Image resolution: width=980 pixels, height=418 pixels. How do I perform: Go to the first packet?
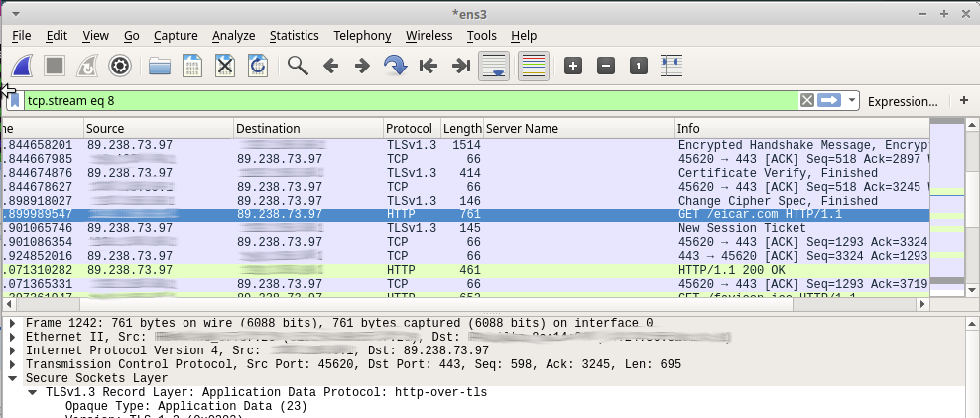tap(429, 67)
